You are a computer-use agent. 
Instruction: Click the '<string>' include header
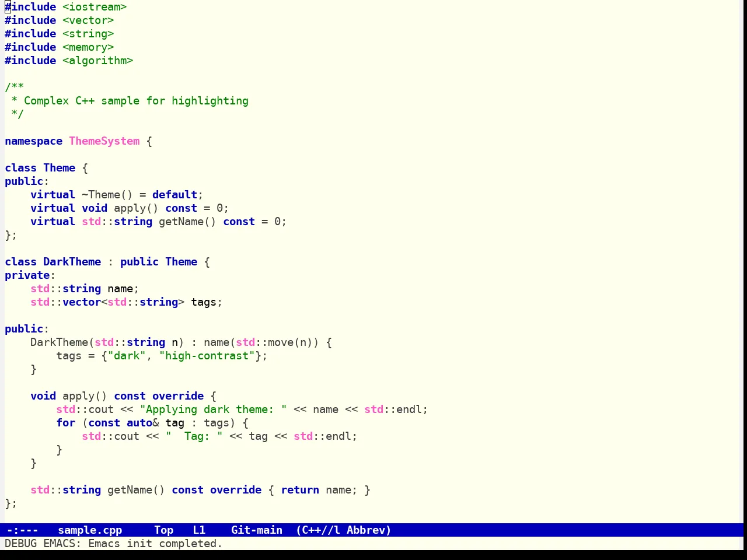[88, 34]
